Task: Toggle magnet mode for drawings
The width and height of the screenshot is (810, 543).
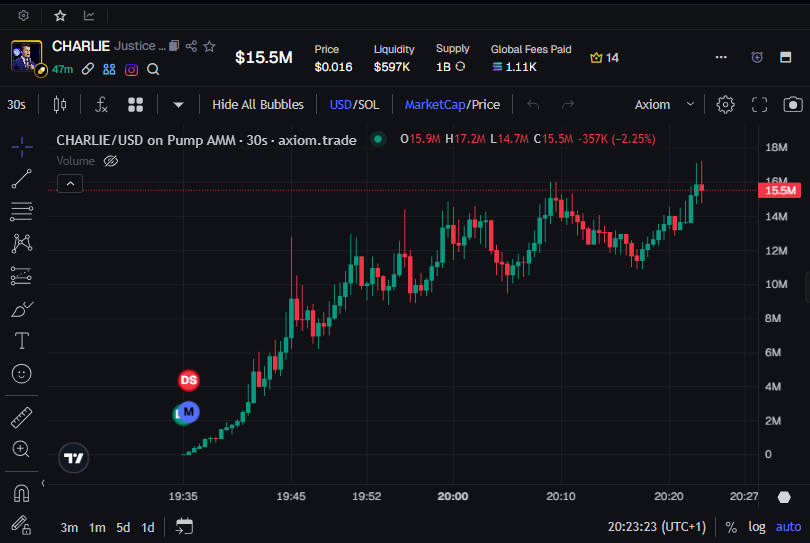Action: pyautogui.click(x=21, y=492)
